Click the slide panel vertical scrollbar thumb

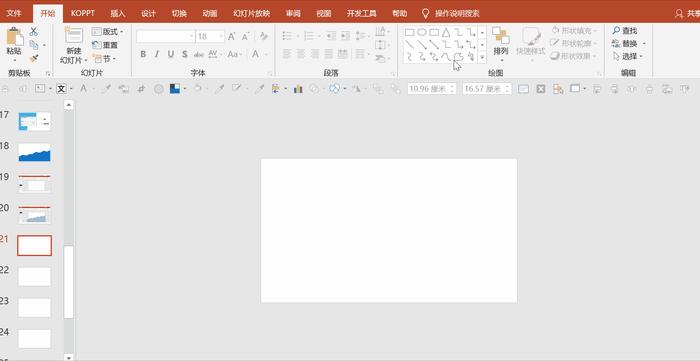tap(68, 282)
